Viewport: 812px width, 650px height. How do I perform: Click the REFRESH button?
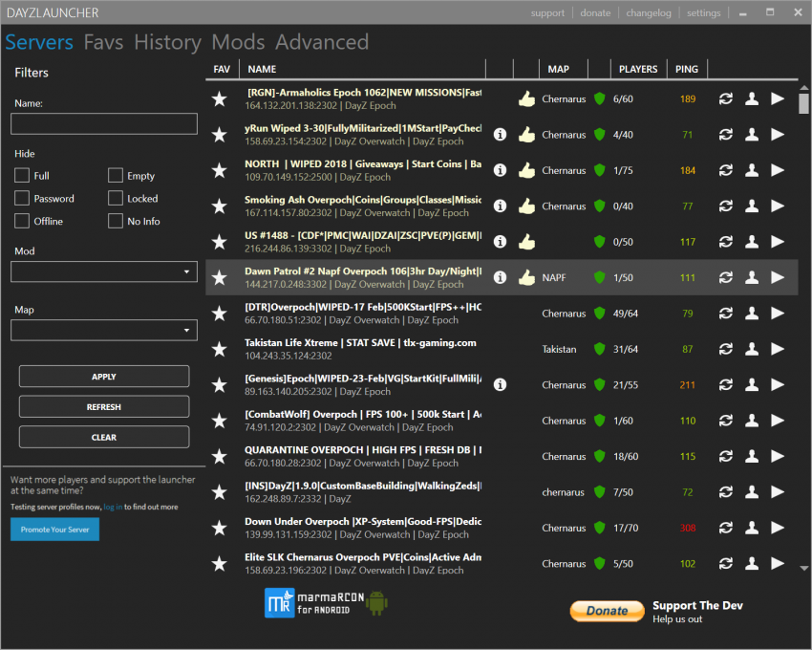tap(104, 407)
